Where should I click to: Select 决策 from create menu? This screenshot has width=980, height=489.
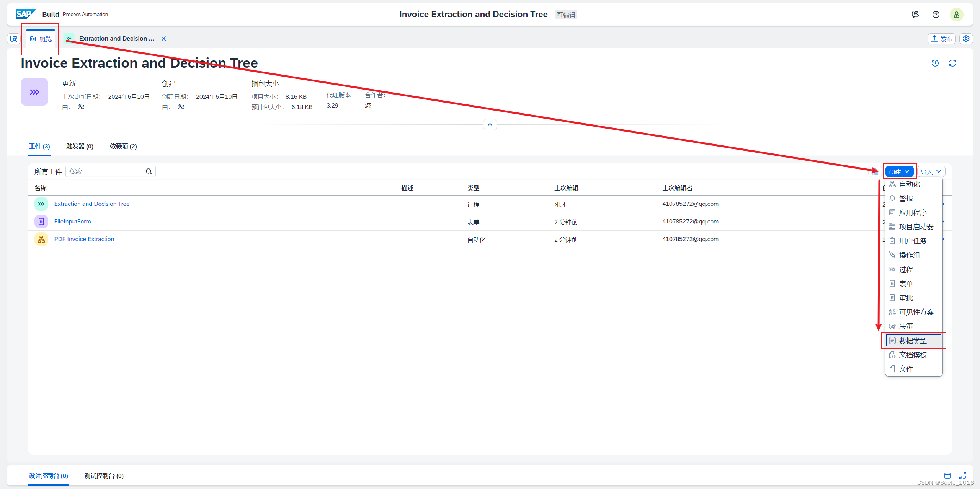914,326
